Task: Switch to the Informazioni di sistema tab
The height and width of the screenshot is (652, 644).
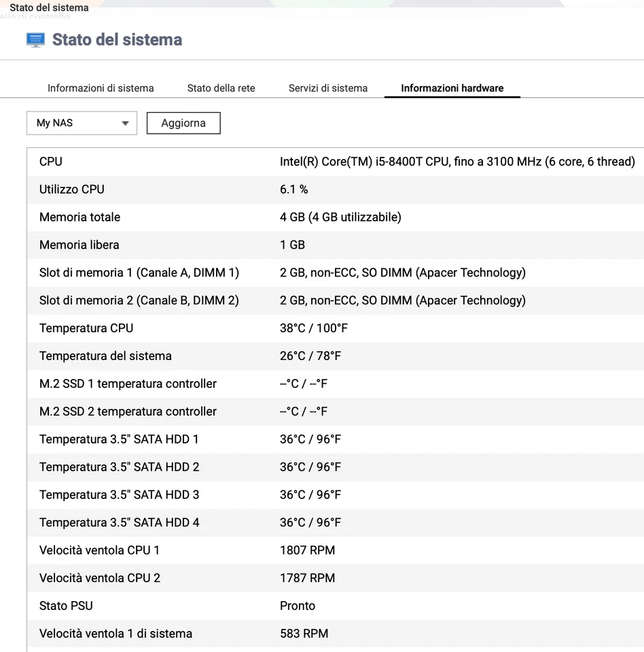Action: (100, 88)
